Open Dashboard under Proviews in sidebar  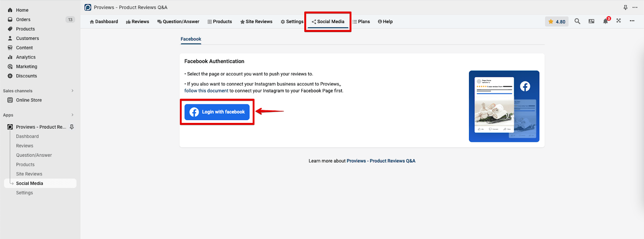pos(27,136)
